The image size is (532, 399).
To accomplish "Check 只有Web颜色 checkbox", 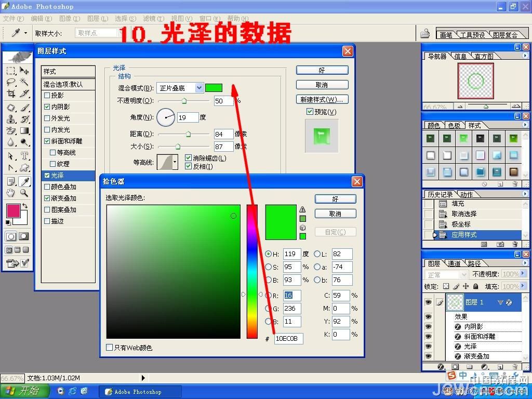I will point(109,348).
